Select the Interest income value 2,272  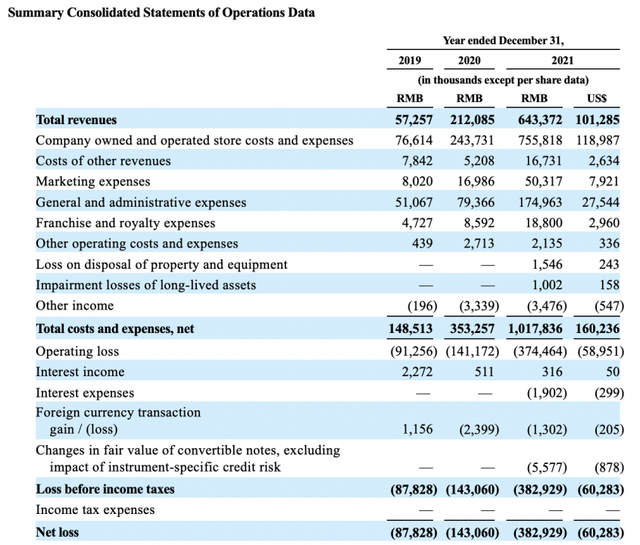point(417,372)
